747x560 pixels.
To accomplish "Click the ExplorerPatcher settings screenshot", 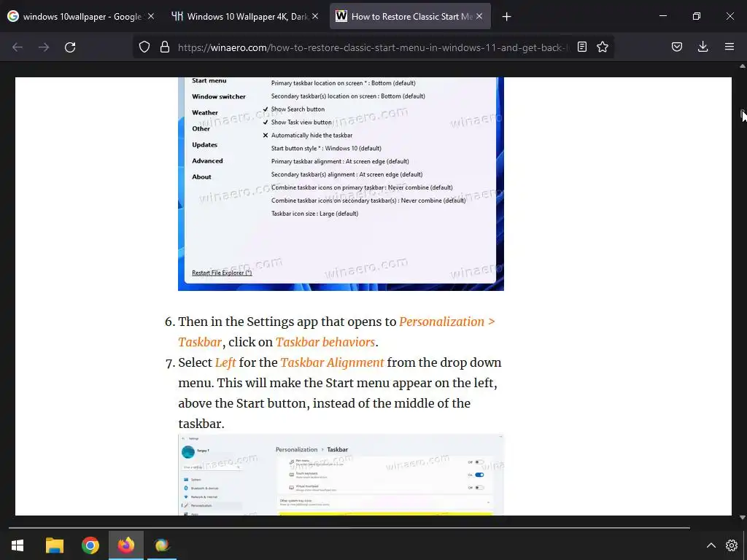I will (341, 184).
